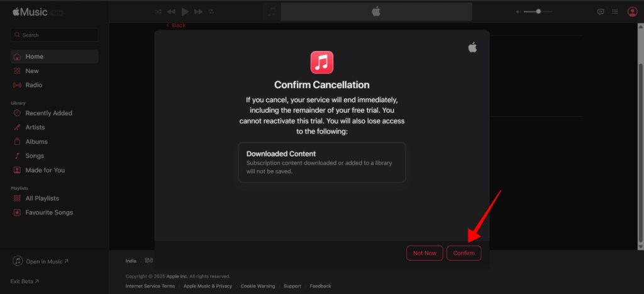
Task: Focus the Search field
Action: point(55,35)
